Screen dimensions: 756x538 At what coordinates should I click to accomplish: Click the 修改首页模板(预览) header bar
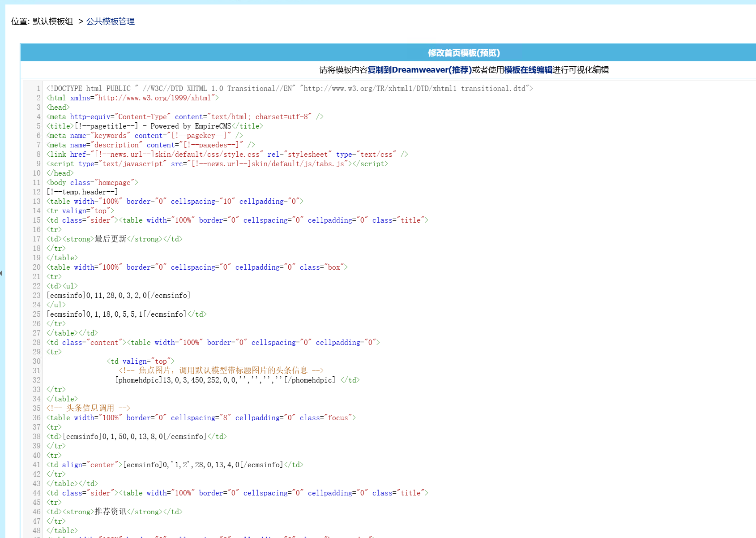[464, 53]
